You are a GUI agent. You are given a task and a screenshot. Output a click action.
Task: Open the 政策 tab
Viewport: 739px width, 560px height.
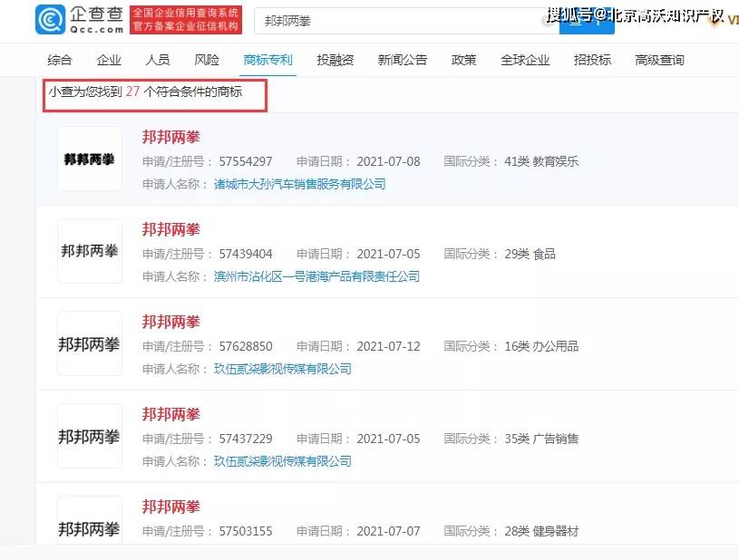click(x=463, y=60)
